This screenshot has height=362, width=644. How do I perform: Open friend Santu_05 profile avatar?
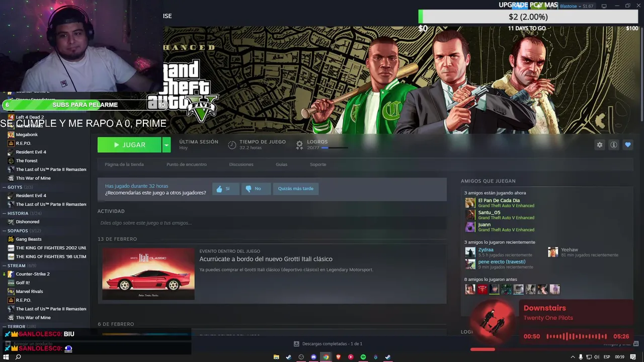pyautogui.click(x=470, y=215)
